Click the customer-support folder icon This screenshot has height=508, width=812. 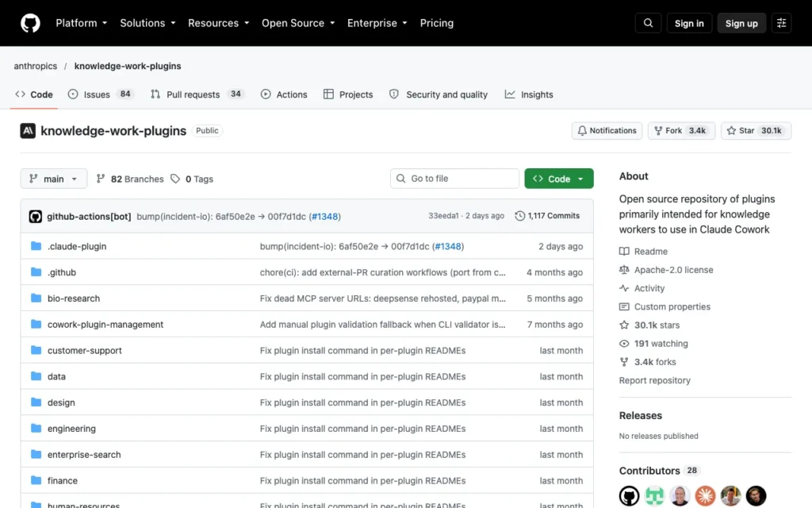[x=36, y=350]
